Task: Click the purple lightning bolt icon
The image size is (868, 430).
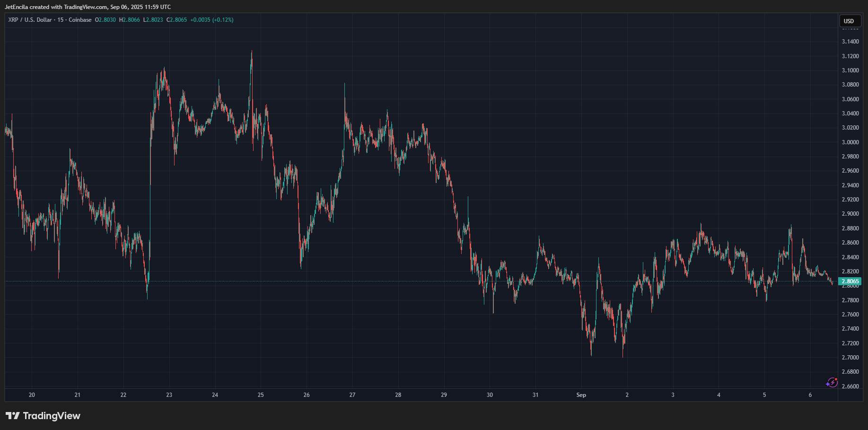Action: 832,382
